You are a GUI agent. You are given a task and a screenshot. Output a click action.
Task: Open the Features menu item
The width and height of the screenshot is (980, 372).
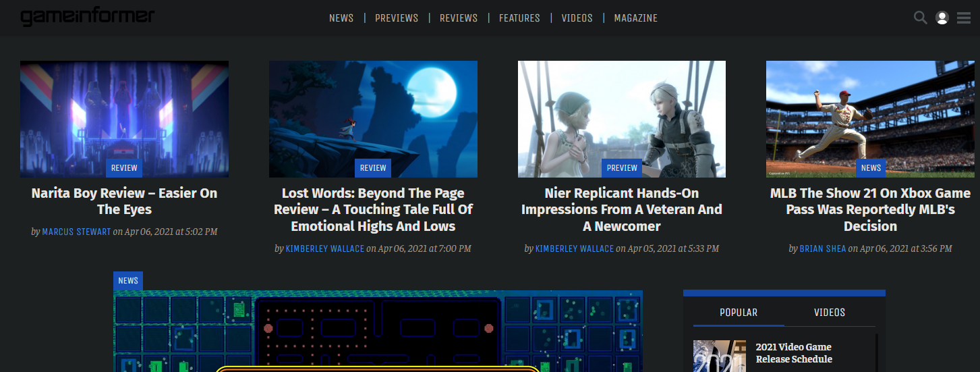point(519,18)
